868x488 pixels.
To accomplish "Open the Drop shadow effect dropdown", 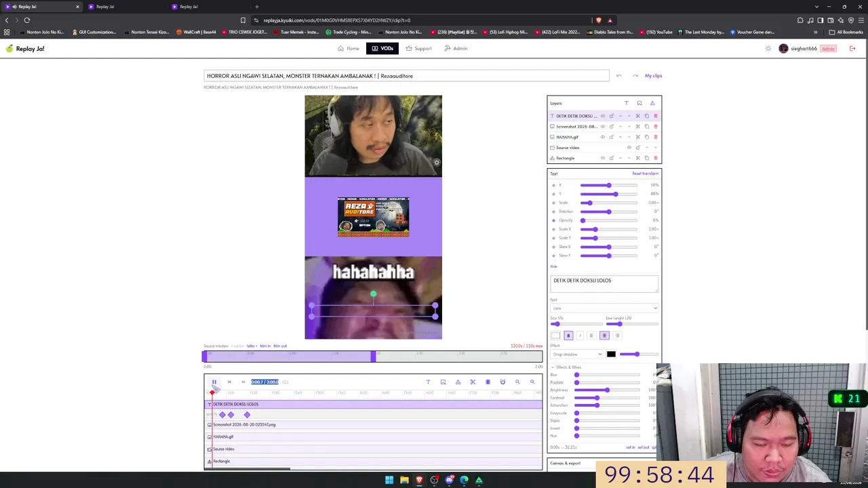I will [x=576, y=354].
